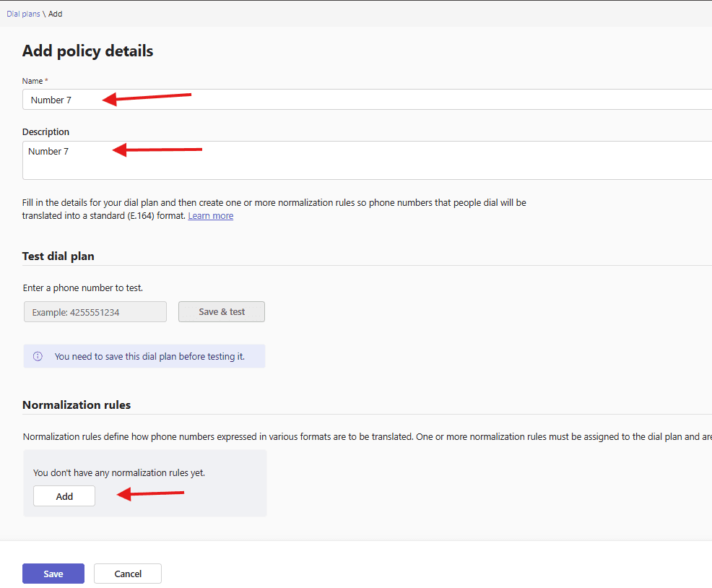Click the Test dial plan heading
The width and height of the screenshot is (712, 588).
click(x=58, y=256)
